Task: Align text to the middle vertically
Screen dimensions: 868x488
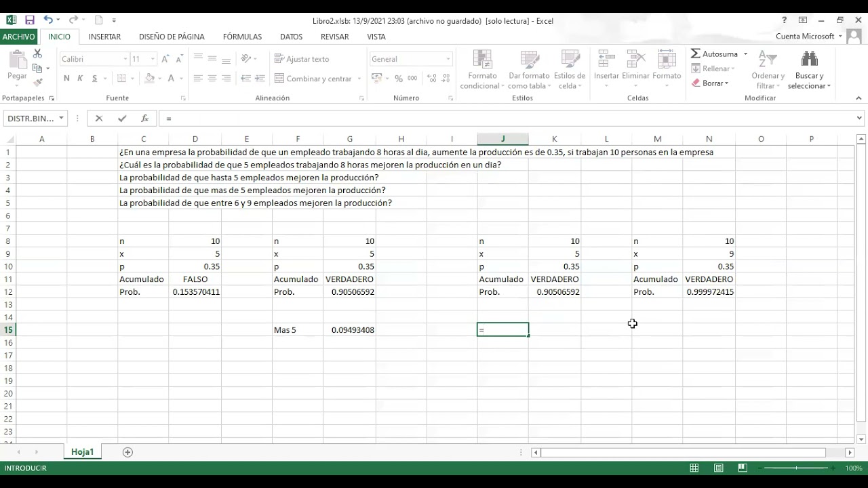Action: pos(212,59)
